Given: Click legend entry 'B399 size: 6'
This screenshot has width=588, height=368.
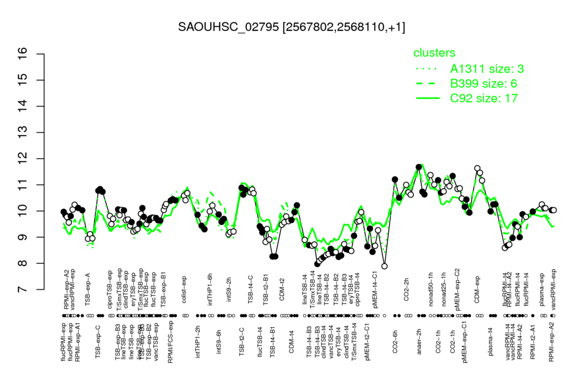Looking at the screenshot, I should (483, 83).
